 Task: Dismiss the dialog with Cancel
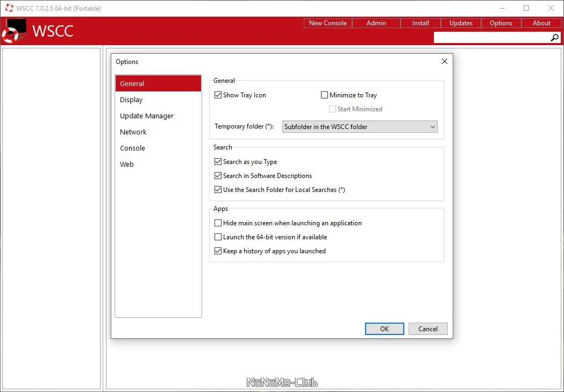pos(428,329)
